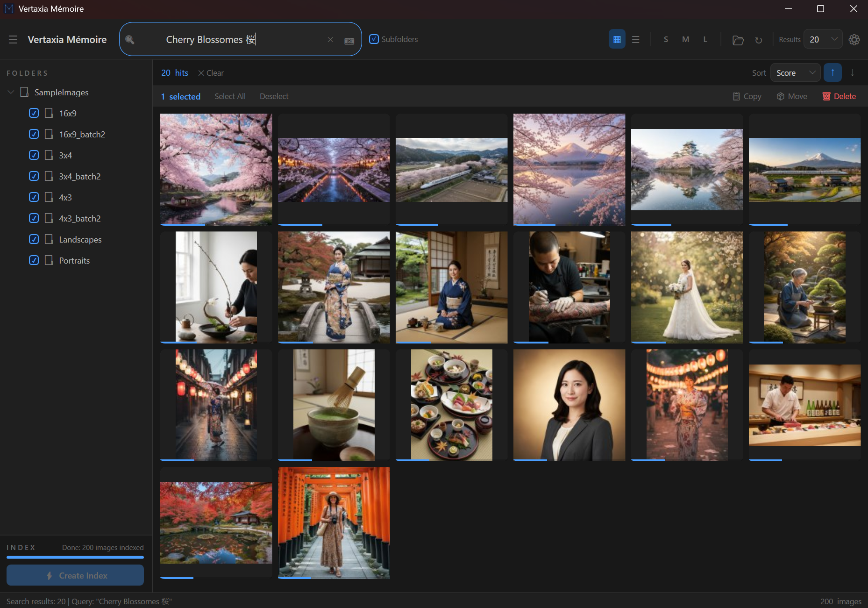
Task: Select medium thumbnail size M
Action: (x=685, y=40)
